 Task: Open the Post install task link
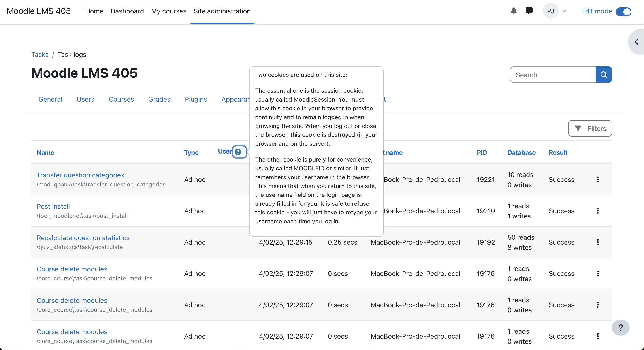pos(53,207)
